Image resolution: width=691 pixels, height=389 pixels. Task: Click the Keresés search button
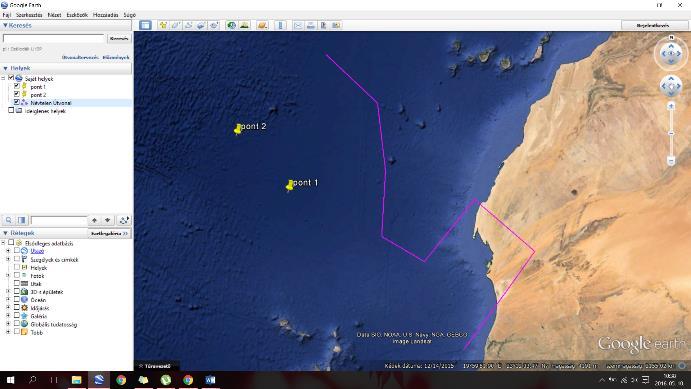119,38
